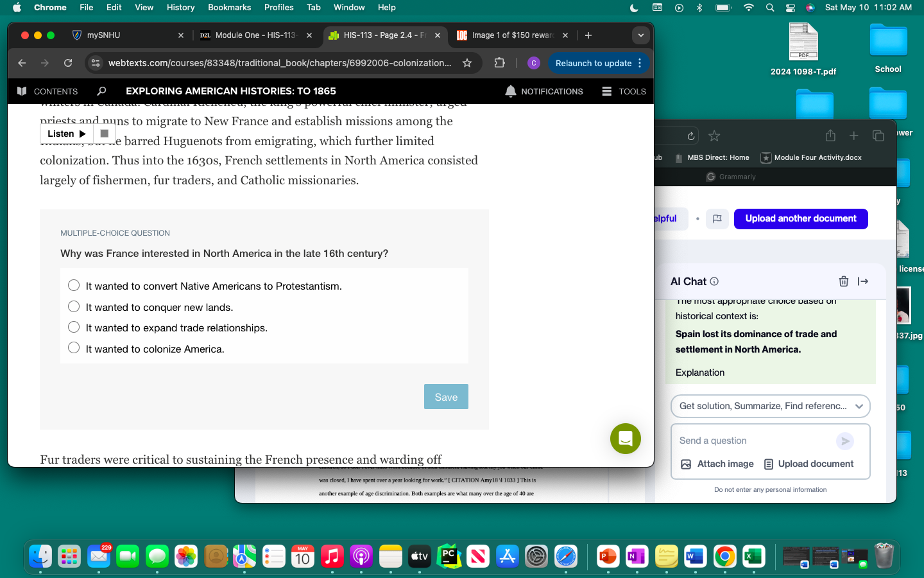Clear the AI Chat with the trash icon
924x578 pixels.
[843, 281]
